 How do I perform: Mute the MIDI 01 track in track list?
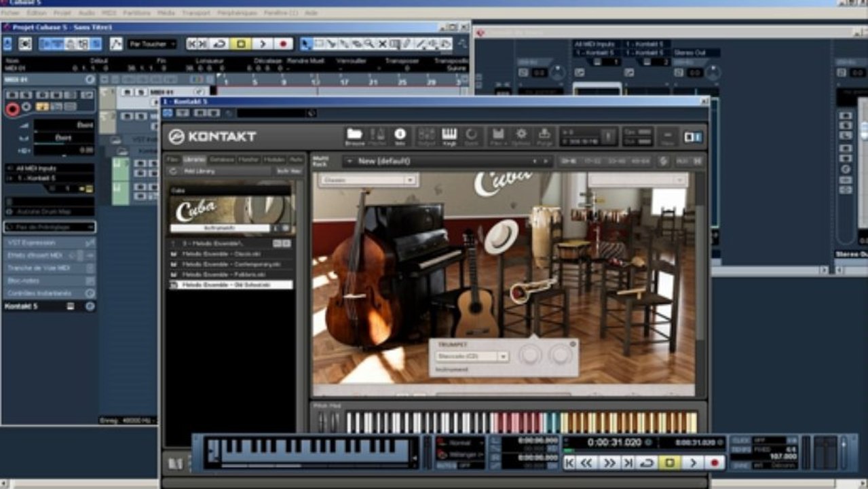[127, 92]
